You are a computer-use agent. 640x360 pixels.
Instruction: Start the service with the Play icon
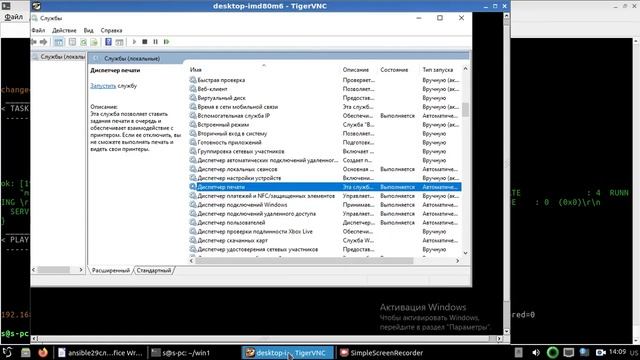pos(134,42)
